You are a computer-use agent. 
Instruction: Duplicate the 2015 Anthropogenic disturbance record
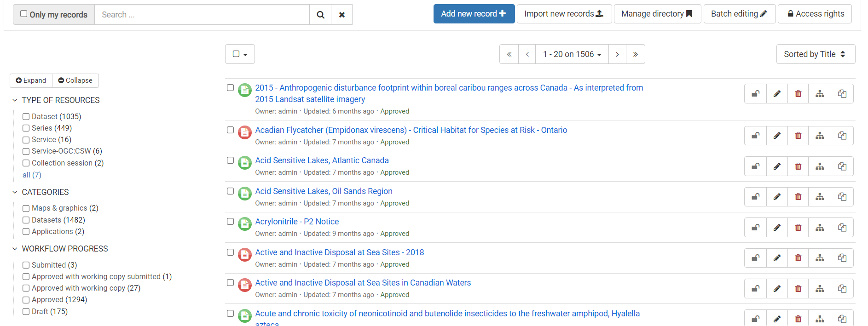click(x=842, y=94)
